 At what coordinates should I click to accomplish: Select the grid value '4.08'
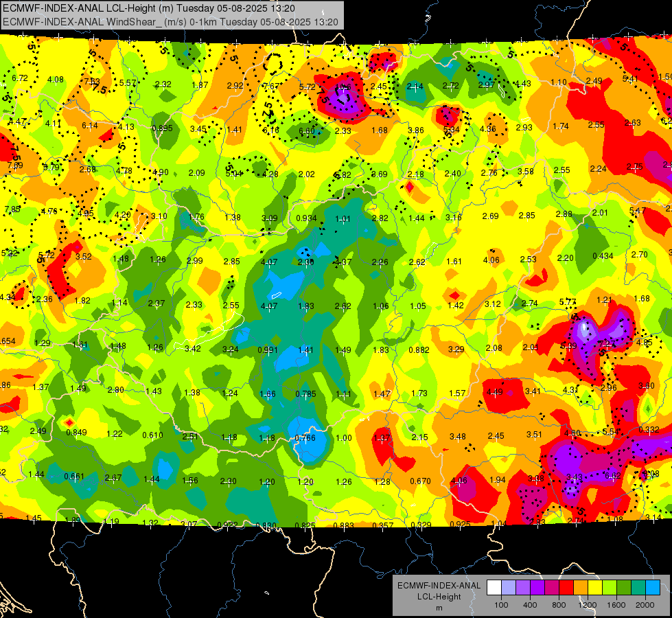56,80
